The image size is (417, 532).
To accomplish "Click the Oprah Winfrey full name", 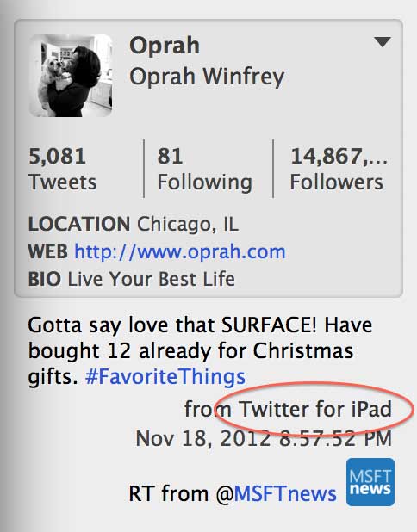I will 207,77.
